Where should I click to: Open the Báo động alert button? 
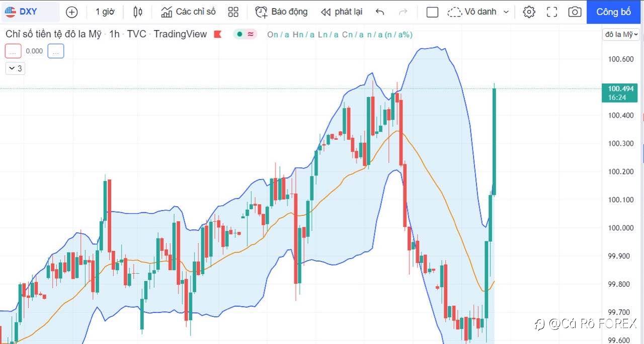click(x=282, y=12)
